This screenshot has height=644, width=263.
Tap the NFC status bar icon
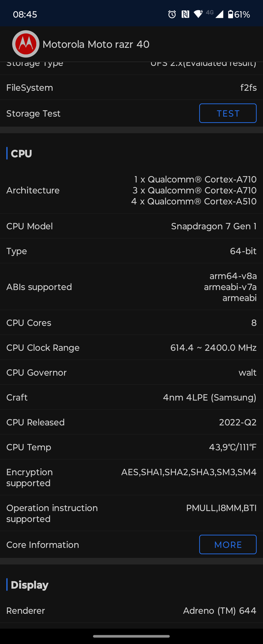point(185,14)
